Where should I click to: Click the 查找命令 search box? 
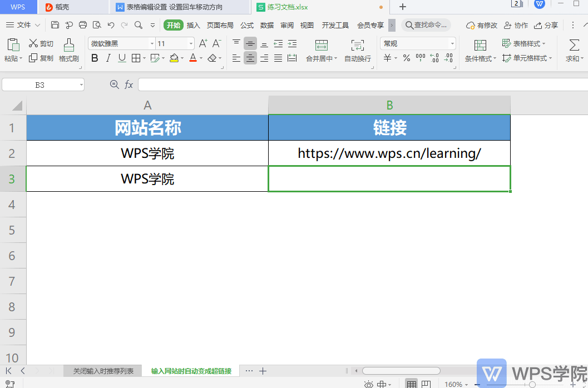point(426,25)
